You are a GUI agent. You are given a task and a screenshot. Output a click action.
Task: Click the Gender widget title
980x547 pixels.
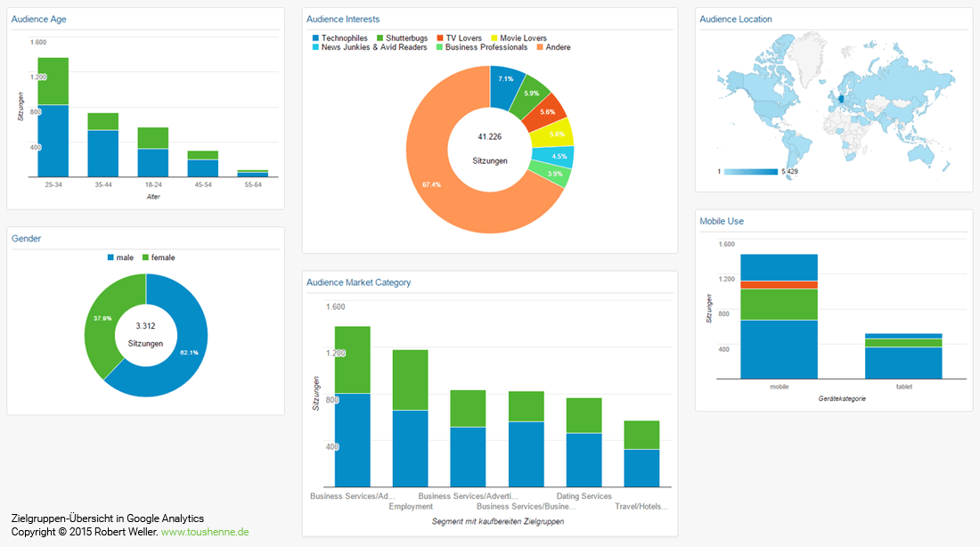tap(26, 239)
